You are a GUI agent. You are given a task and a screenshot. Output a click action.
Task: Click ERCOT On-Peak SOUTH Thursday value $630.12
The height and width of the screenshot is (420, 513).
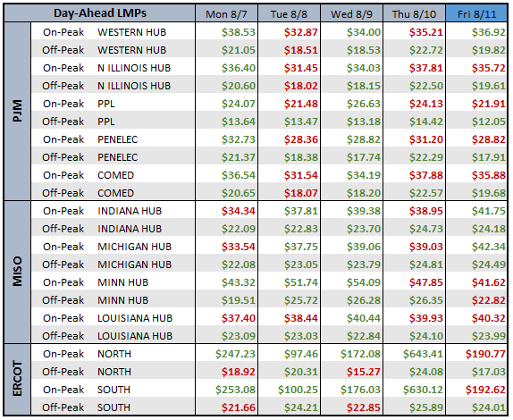pos(423,390)
